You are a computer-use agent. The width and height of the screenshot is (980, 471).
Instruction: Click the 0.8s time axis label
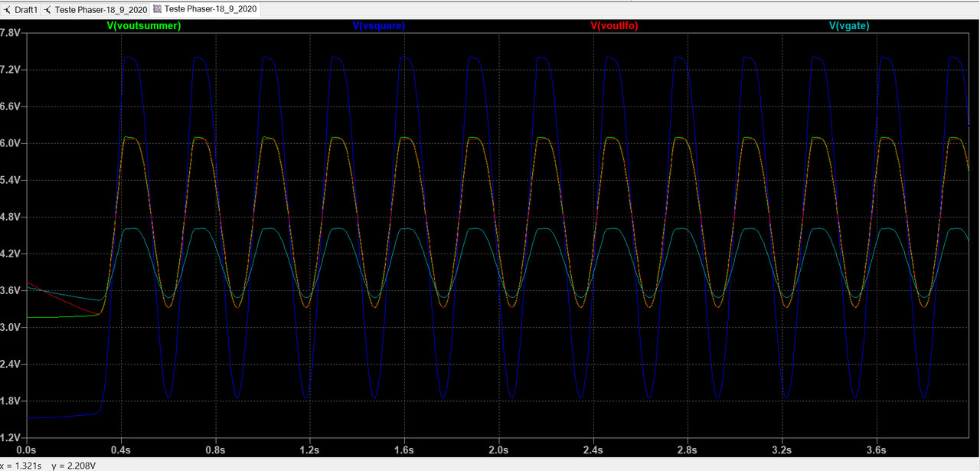215,450
